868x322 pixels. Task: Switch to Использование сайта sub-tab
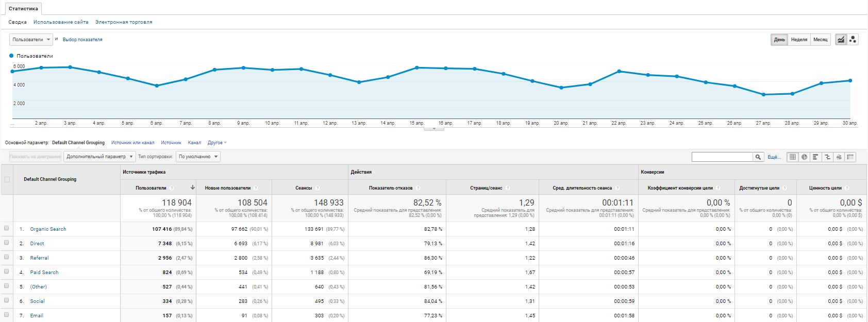[61, 22]
